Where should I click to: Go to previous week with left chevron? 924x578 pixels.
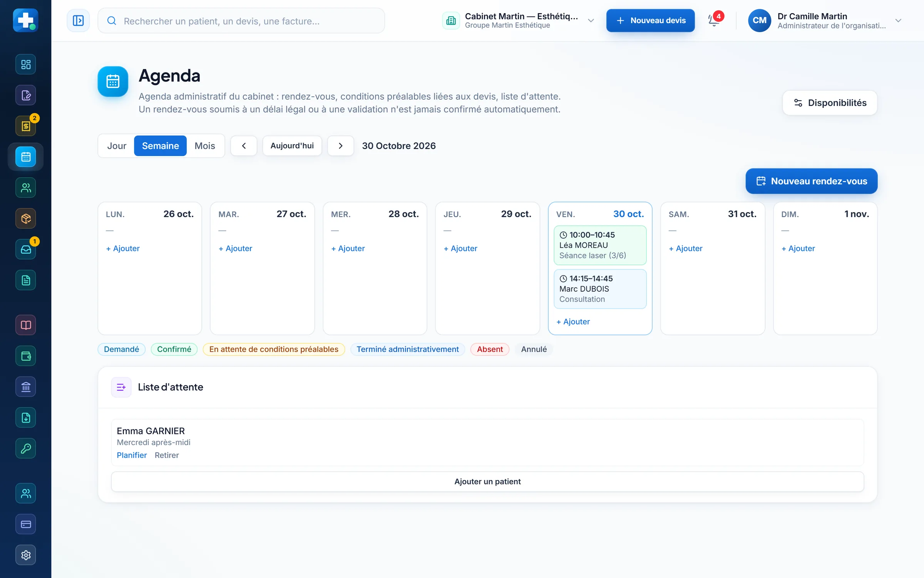click(x=244, y=146)
